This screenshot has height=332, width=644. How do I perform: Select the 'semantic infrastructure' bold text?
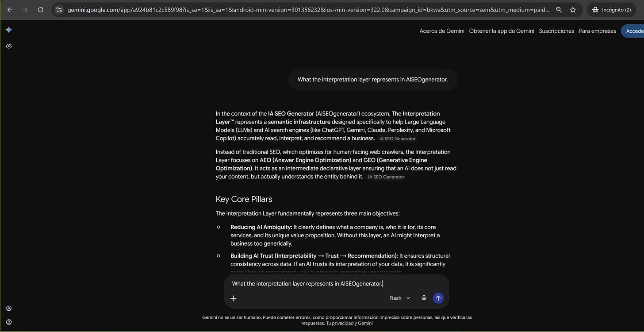click(x=299, y=122)
